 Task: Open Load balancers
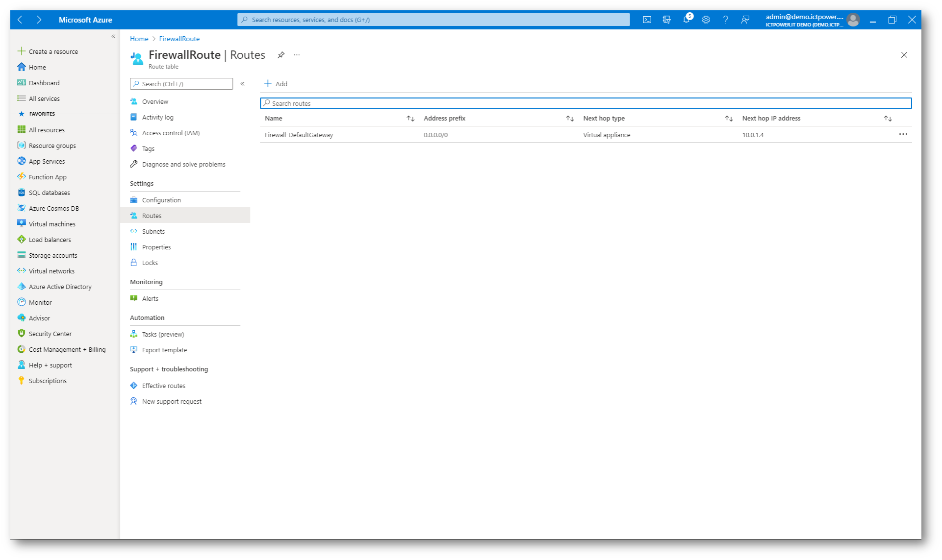(x=50, y=240)
